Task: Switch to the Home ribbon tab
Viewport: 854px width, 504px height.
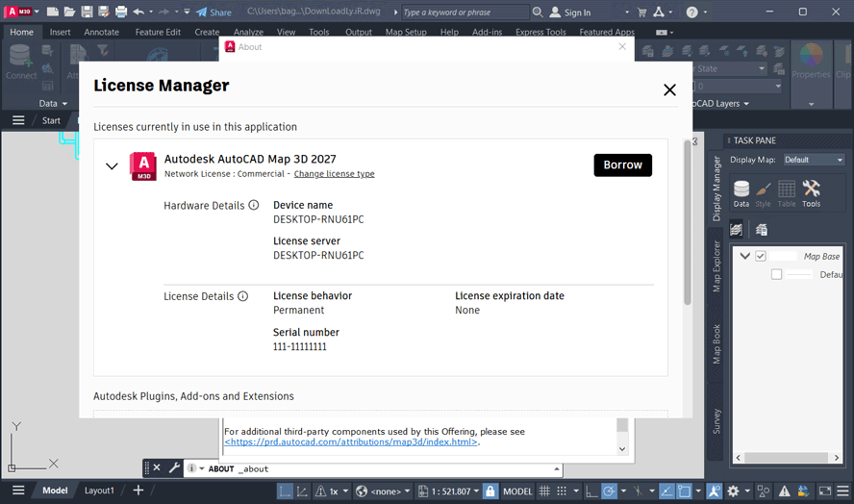Action: (x=21, y=32)
